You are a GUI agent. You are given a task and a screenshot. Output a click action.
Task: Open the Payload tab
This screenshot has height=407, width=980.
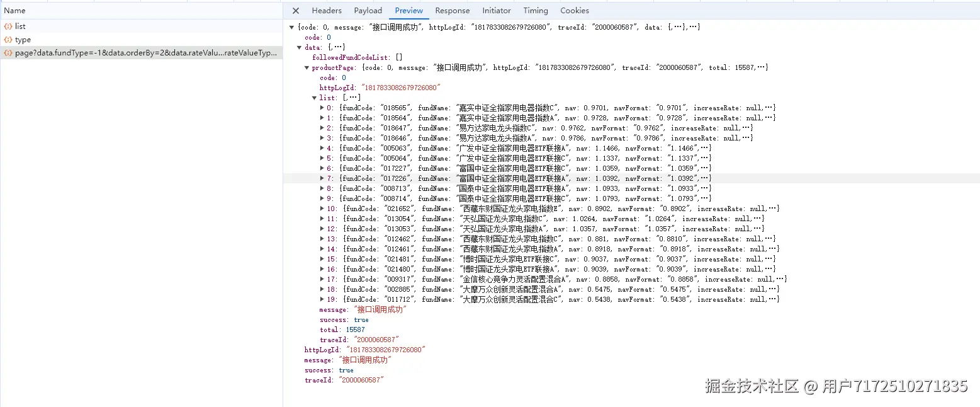click(x=368, y=11)
